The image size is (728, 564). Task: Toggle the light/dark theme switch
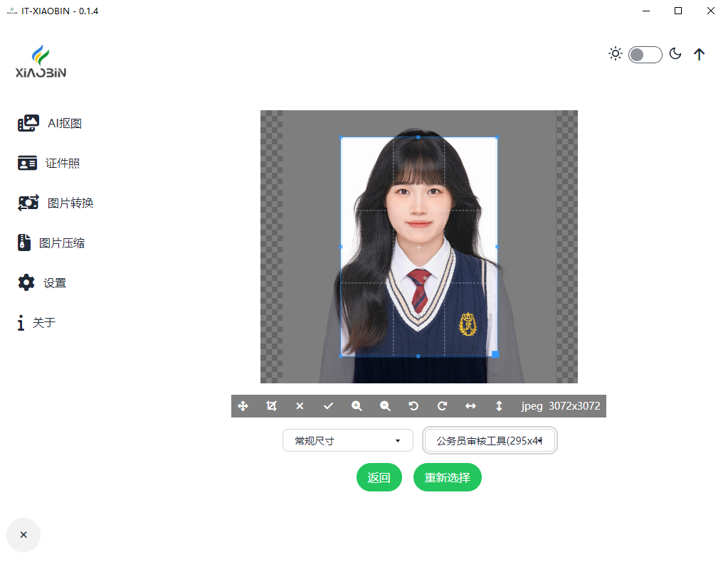click(x=645, y=55)
